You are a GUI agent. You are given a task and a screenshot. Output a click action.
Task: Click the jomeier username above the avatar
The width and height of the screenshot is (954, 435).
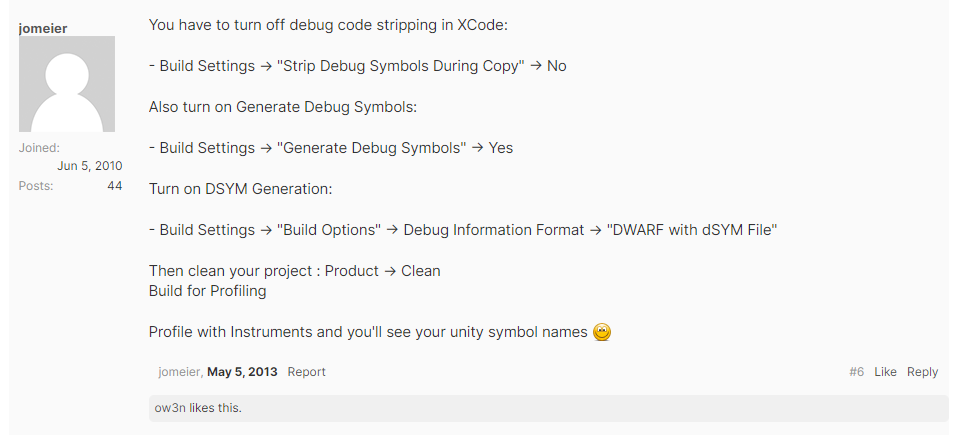coord(43,28)
